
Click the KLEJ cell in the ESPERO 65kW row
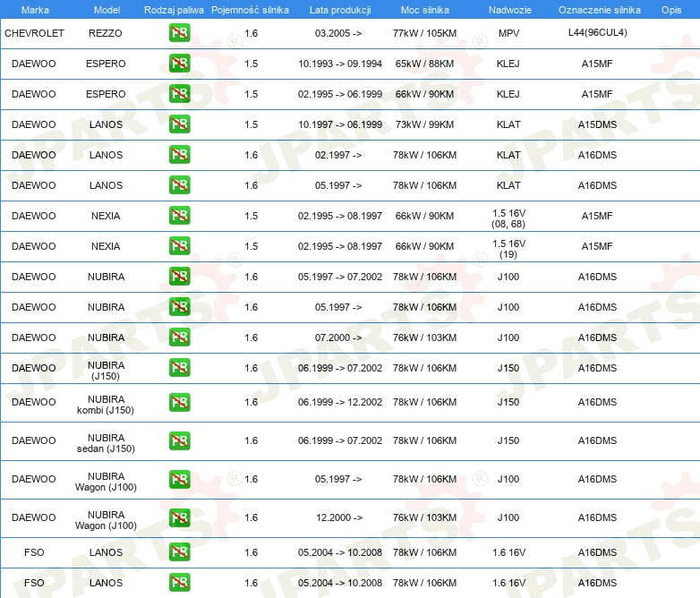(508, 64)
